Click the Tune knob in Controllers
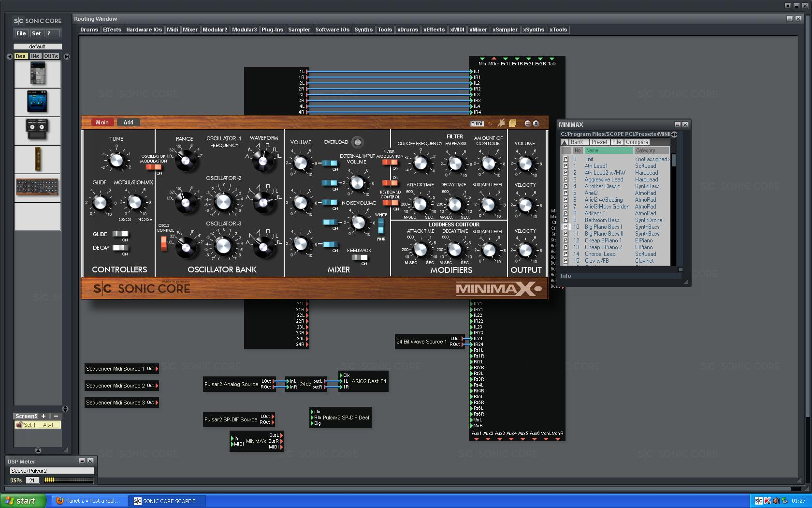 116,159
